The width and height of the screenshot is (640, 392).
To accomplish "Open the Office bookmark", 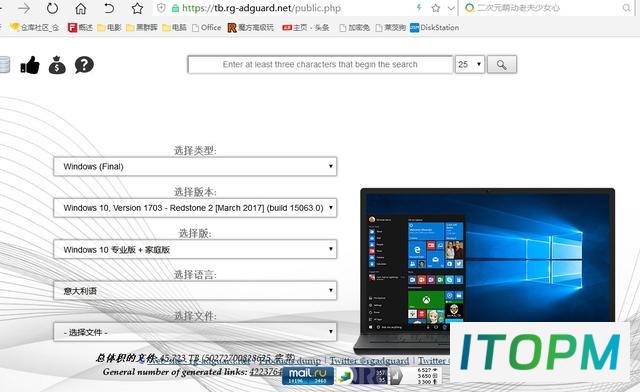I will click(x=207, y=28).
